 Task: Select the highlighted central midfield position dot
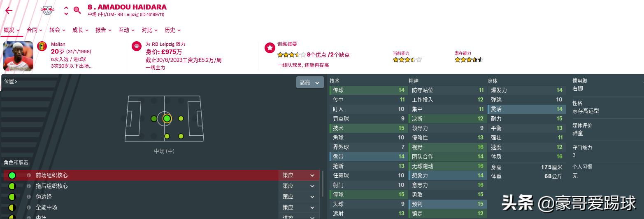point(167,119)
